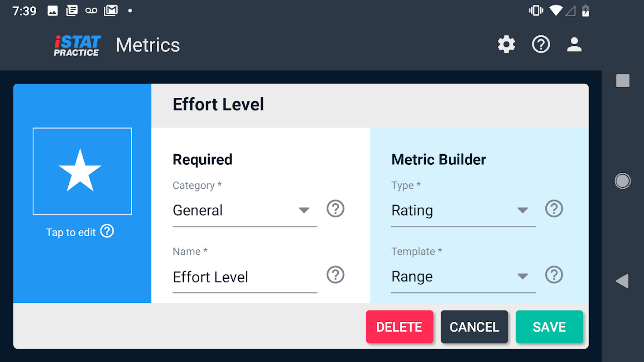Expand the Template dropdown showing Range
The width and height of the screenshot is (644, 362).
463,276
